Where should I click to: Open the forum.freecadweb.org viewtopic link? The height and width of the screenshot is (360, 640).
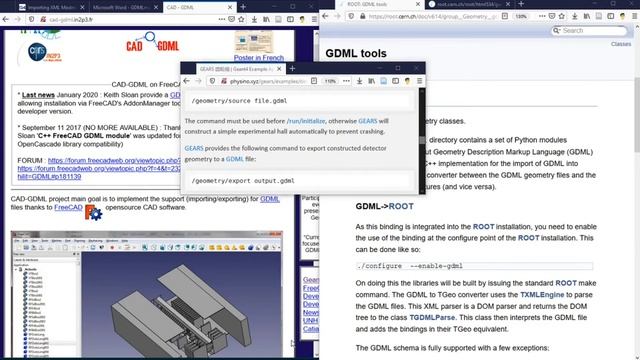(x=114, y=160)
